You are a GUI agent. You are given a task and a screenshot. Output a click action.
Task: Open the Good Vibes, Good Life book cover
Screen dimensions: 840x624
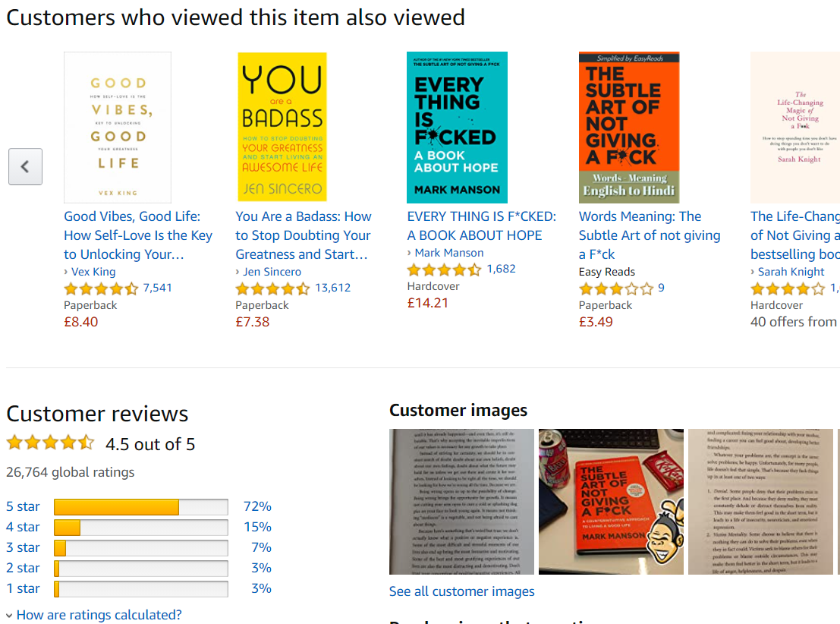[118, 127]
